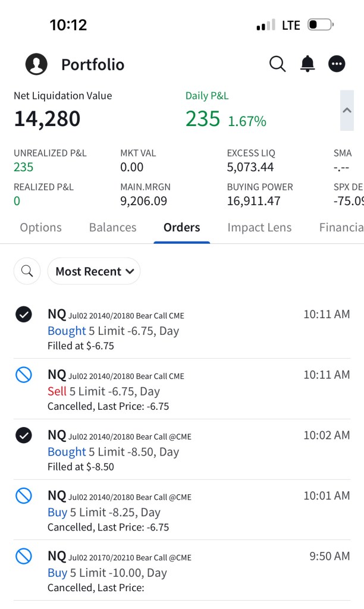364x609 pixels.
Task: Open the Bought 5 Limit -6.75 order
Action: [113, 331]
